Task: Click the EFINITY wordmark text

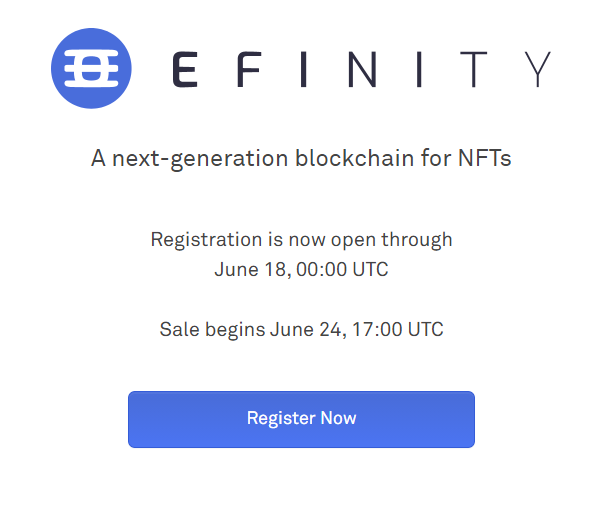Action: pyautogui.click(x=362, y=69)
